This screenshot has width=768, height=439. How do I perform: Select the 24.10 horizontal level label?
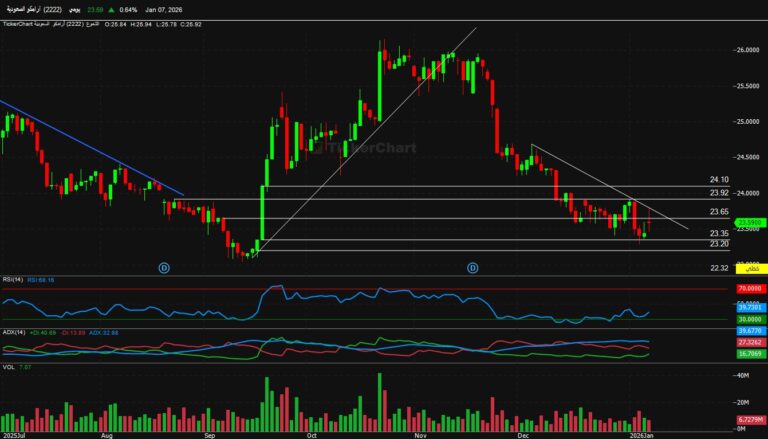click(x=718, y=180)
